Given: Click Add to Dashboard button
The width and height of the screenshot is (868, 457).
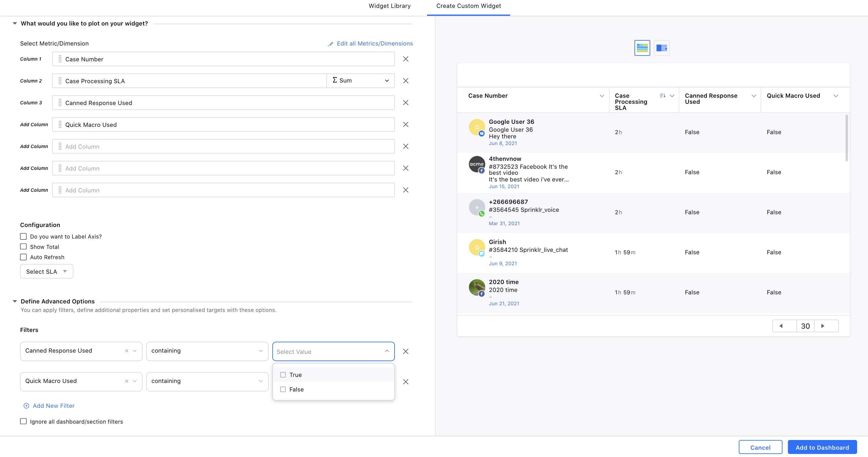Looking at the screenshot, I should point(822,447).
